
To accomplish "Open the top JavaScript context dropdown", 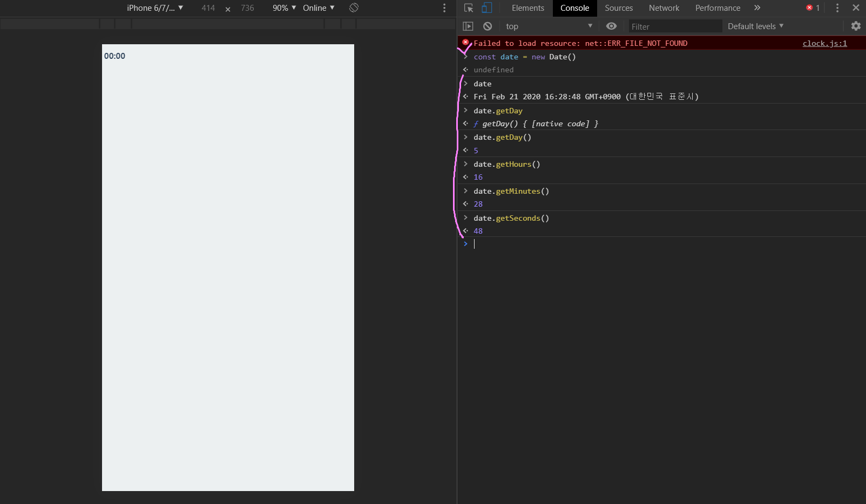I will (x=549, y=26).
